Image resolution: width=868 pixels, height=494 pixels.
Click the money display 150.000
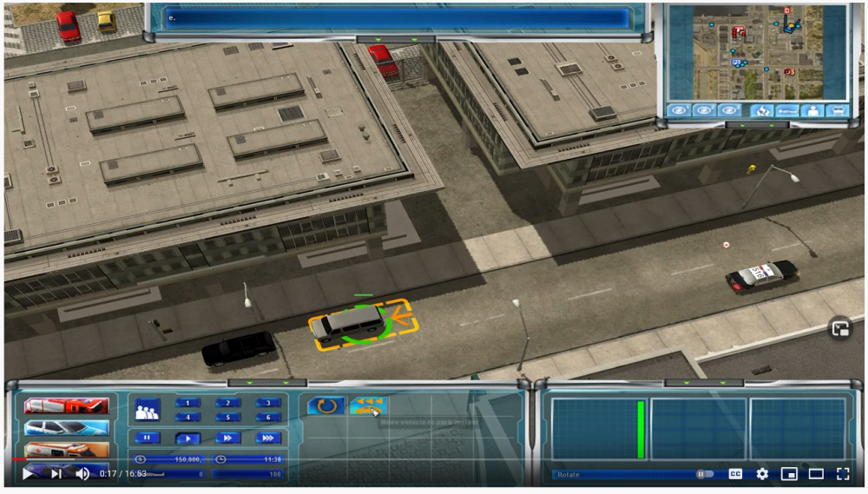[x=169, y=459]
